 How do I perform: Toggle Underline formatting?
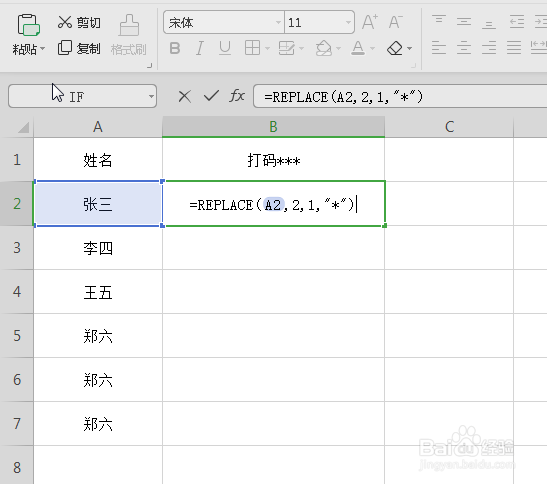(225, 48)
